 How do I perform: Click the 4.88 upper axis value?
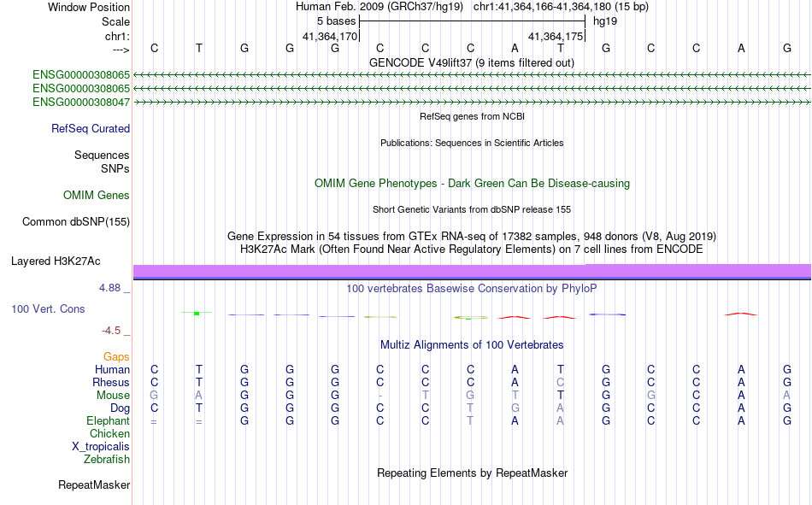[x=109, y=287]
